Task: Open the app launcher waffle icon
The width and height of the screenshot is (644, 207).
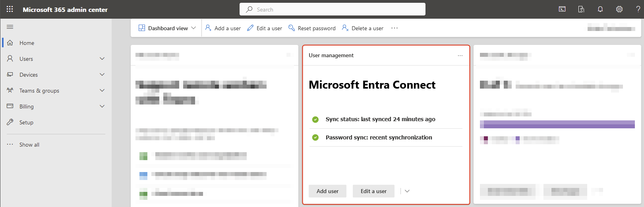Action: click(x=10, y=9)
